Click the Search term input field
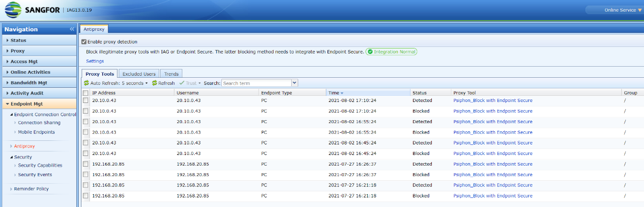This screenshot has width=644, height=207. click(256, 83)
